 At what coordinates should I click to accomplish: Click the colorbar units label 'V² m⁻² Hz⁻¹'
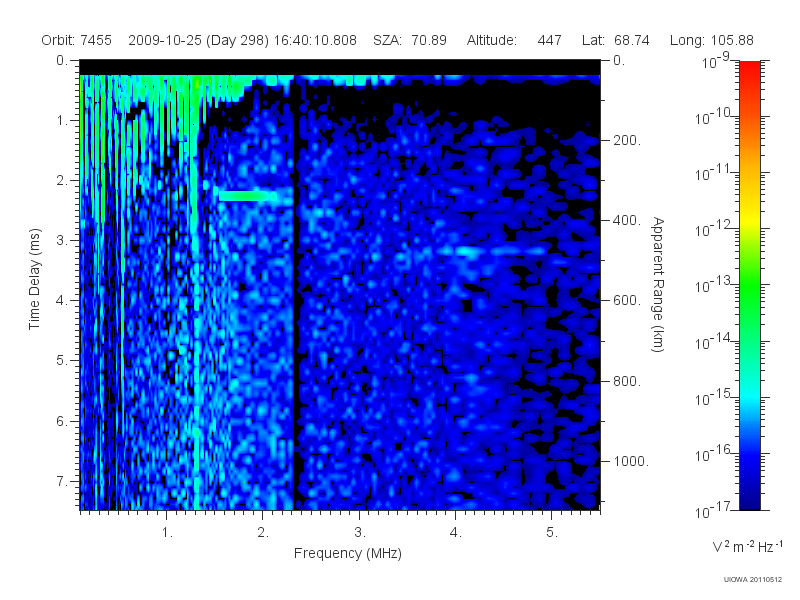click(x=747, y=546)
